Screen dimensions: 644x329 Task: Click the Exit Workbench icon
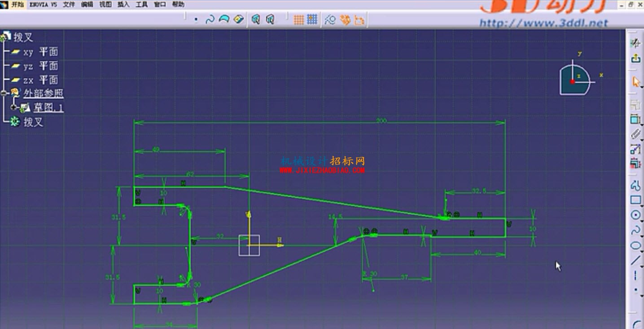[x=635, y=58]
